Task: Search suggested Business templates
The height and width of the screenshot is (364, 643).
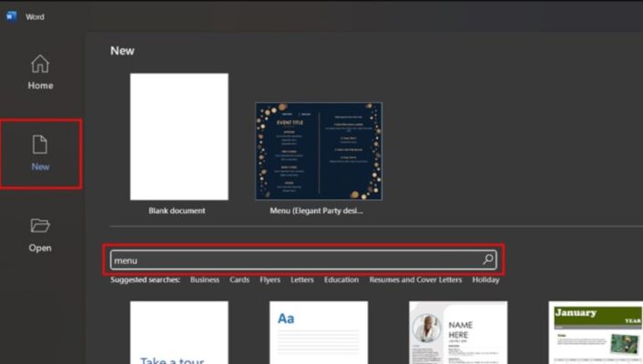Action: [205, 279]
